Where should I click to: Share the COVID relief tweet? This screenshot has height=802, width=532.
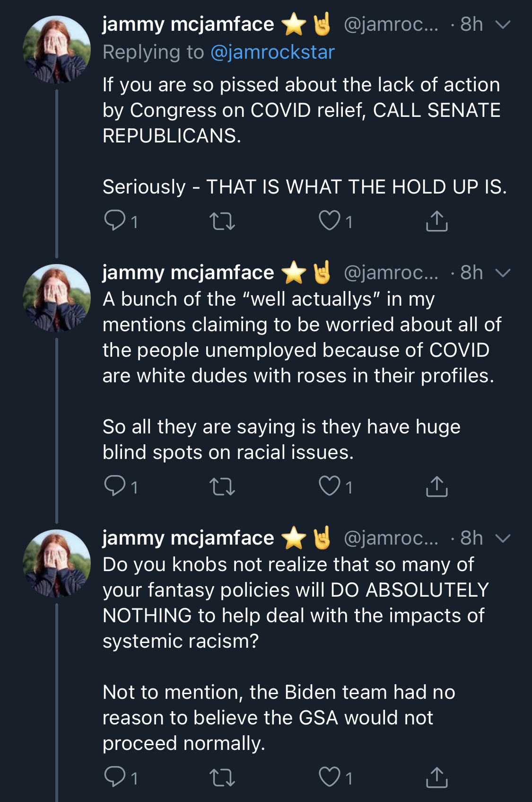(436, 220)
